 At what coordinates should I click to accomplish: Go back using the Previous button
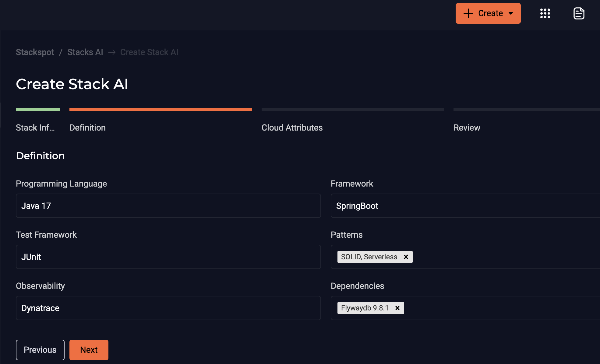[x=40, y=350]
